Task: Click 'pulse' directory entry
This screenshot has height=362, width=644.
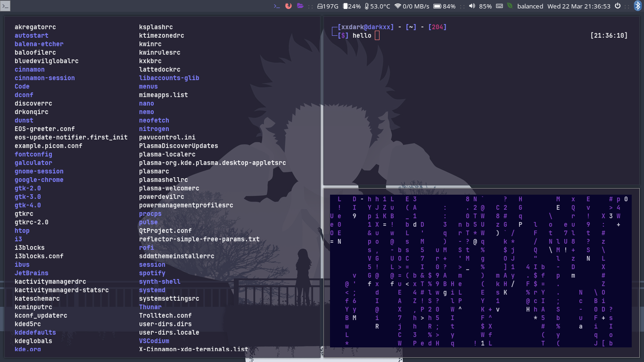Action: coord(149,222)
